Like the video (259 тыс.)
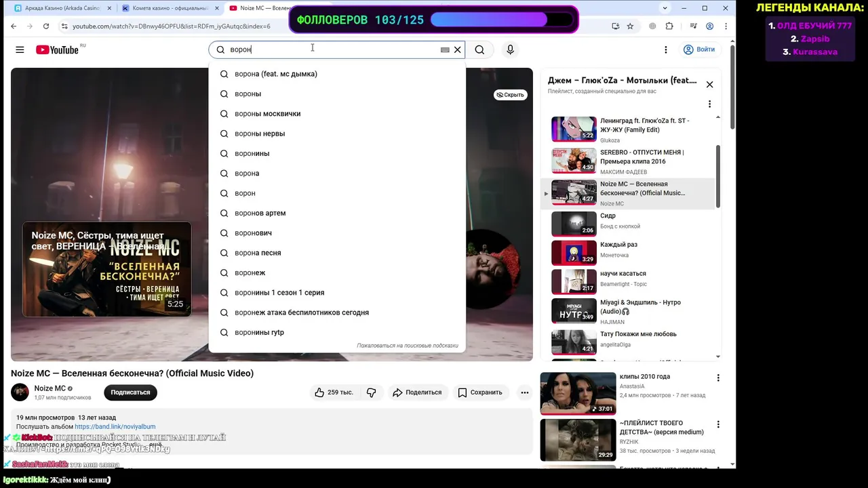 [334, 392]
